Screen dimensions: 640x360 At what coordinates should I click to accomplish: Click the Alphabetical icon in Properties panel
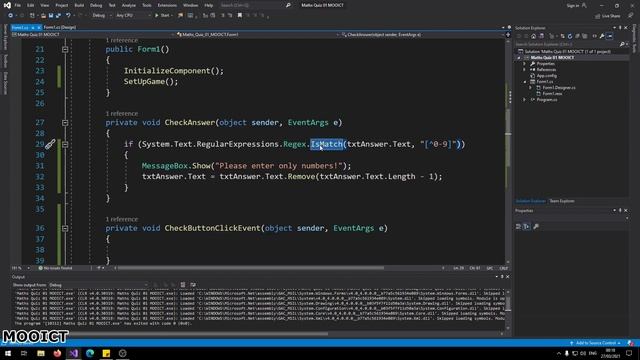click(x=527, y=226)
